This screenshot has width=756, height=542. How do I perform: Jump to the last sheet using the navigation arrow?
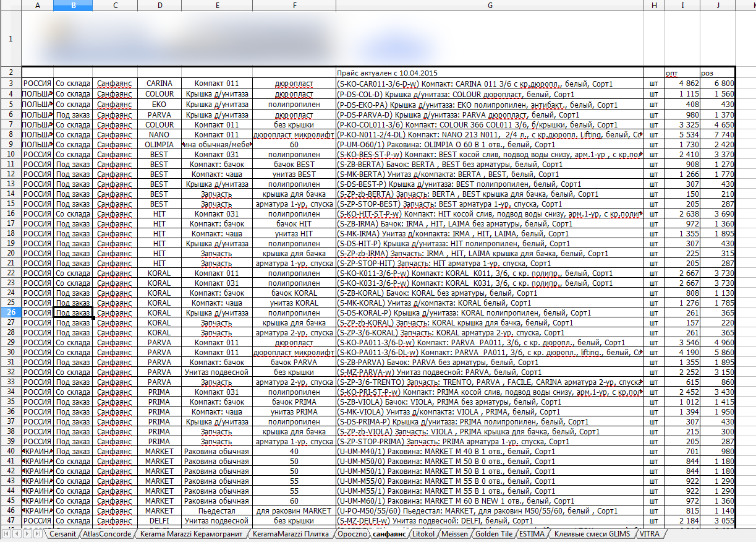pos(37,533)
